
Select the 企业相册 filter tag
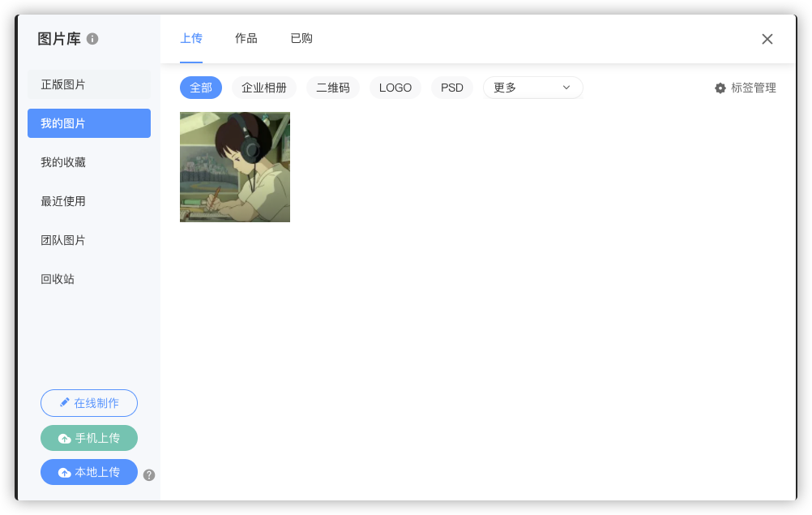(264, 88)
